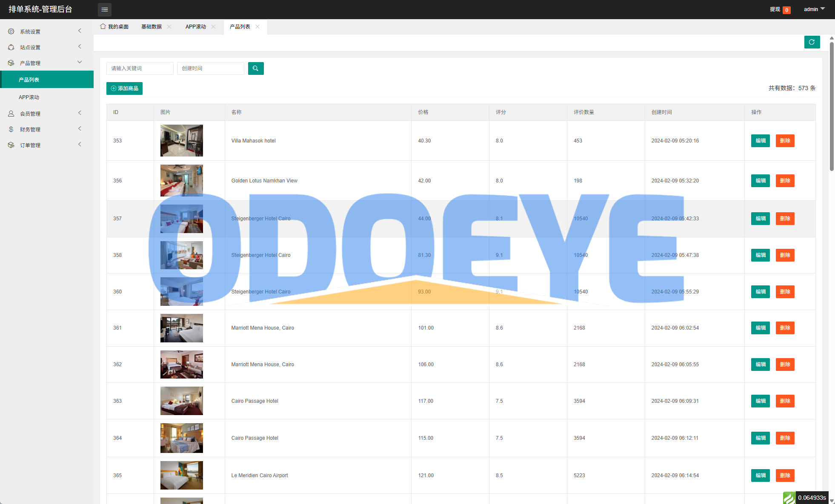Image resolution: width=835 pixels, height=504 pixels.
Task: Click the 订单管理 sidebar icon
Action: coord(11,145)
